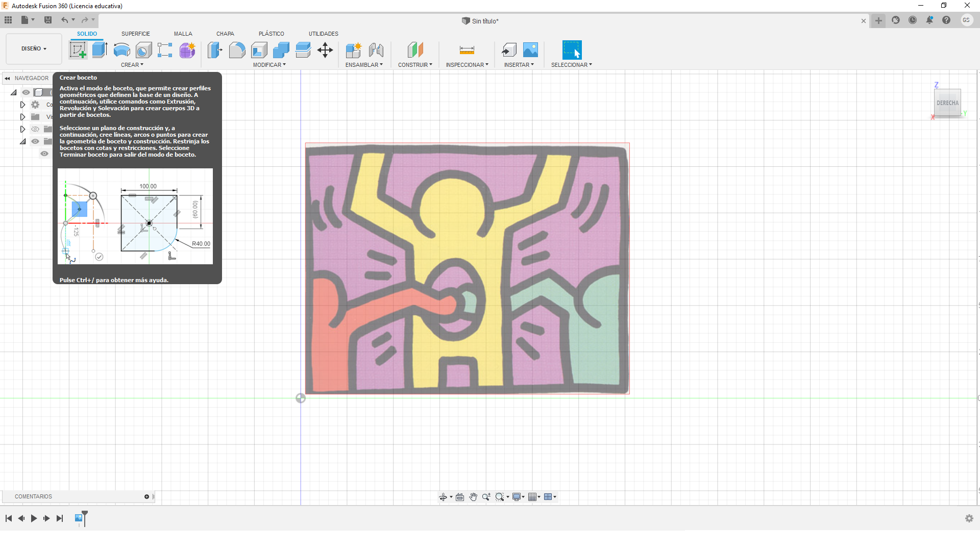This screenshot has height=551, width=980.
Task: Open the notifications bell icon
Action: [x=929, y=20]
